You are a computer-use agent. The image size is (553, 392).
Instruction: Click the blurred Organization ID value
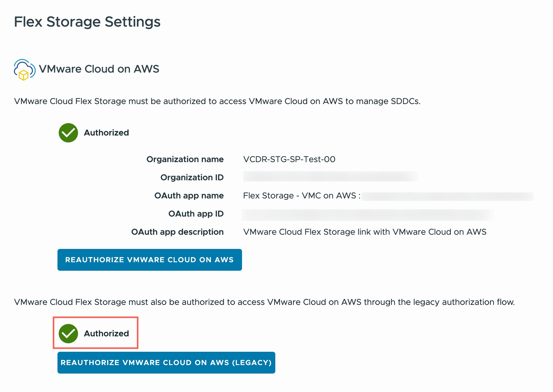(331, 177)
